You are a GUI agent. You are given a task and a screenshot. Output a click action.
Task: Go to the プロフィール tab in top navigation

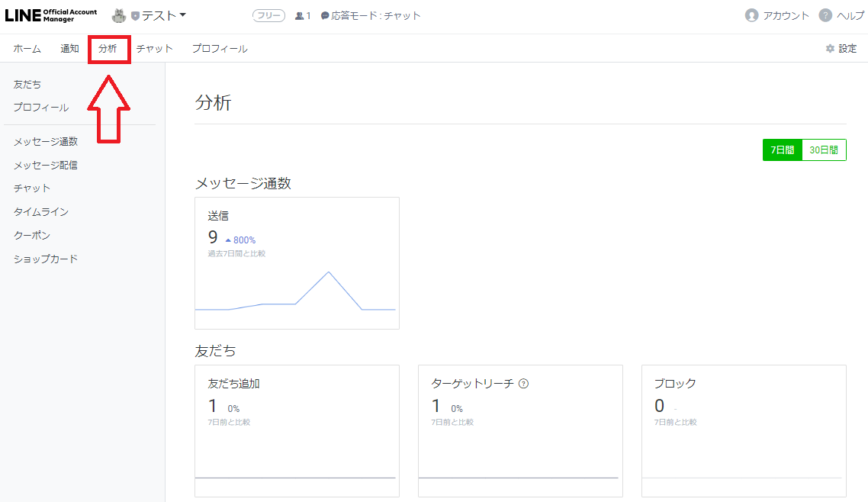(x=220, y=49)
